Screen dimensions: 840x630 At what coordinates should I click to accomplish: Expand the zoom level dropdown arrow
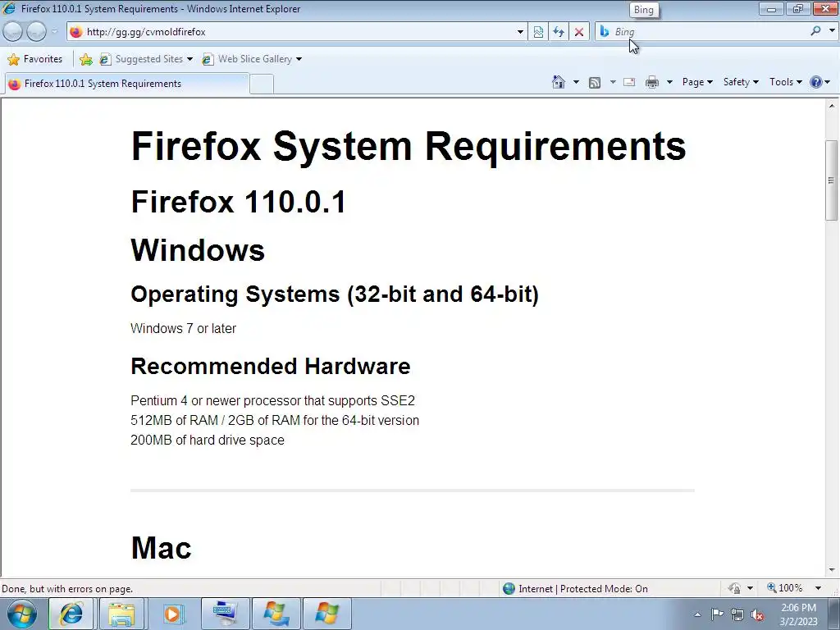click(x=818, y=588)
